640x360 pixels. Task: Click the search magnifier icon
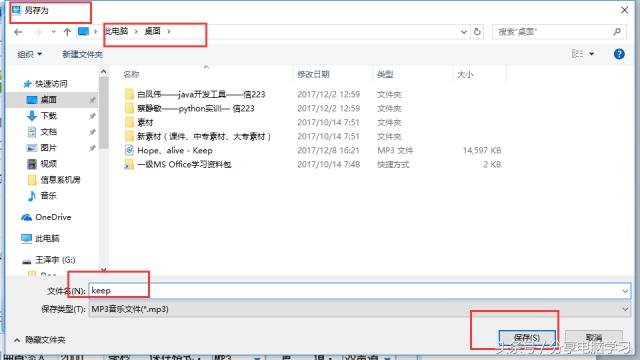point(617,31)
